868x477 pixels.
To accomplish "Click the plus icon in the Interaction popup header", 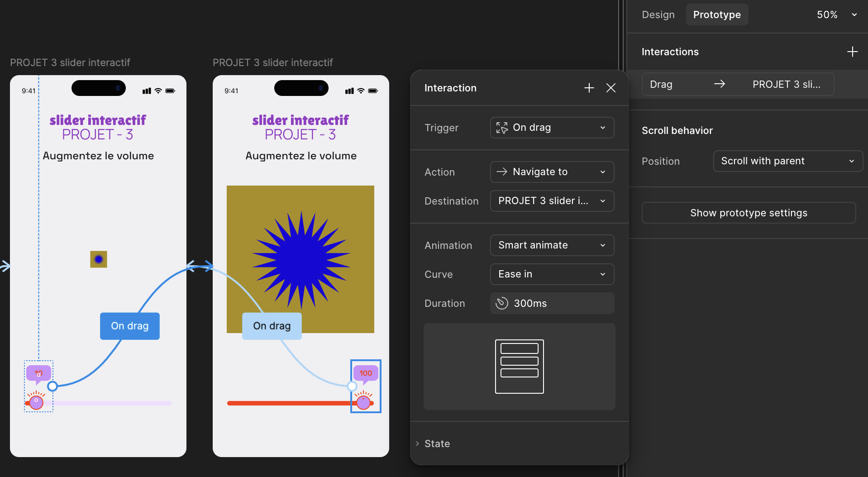I will [589, 88].
